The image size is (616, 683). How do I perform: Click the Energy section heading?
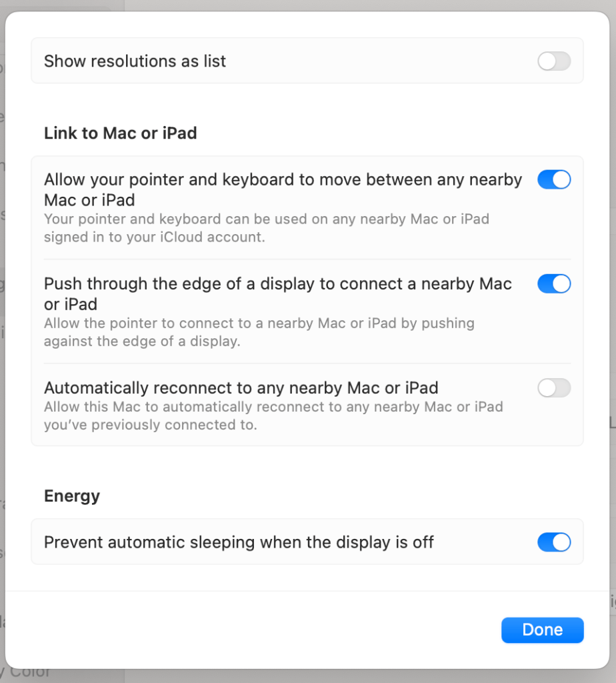(71, 496)
